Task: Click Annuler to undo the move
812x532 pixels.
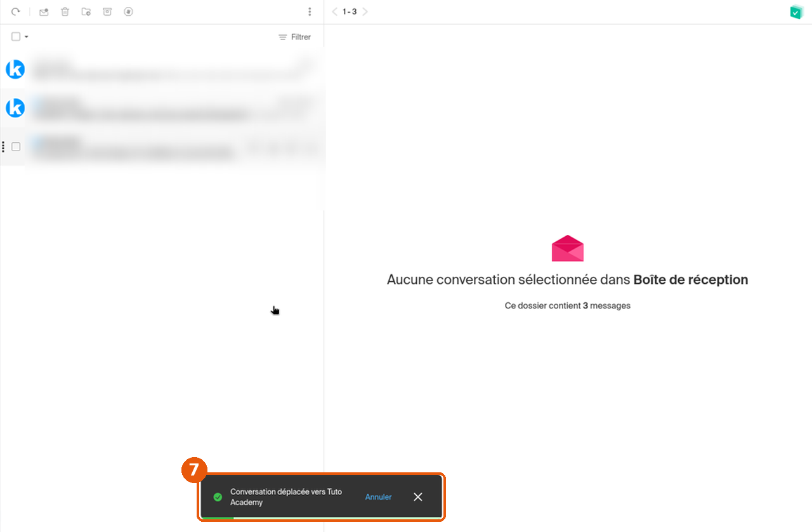Action: 378,497
